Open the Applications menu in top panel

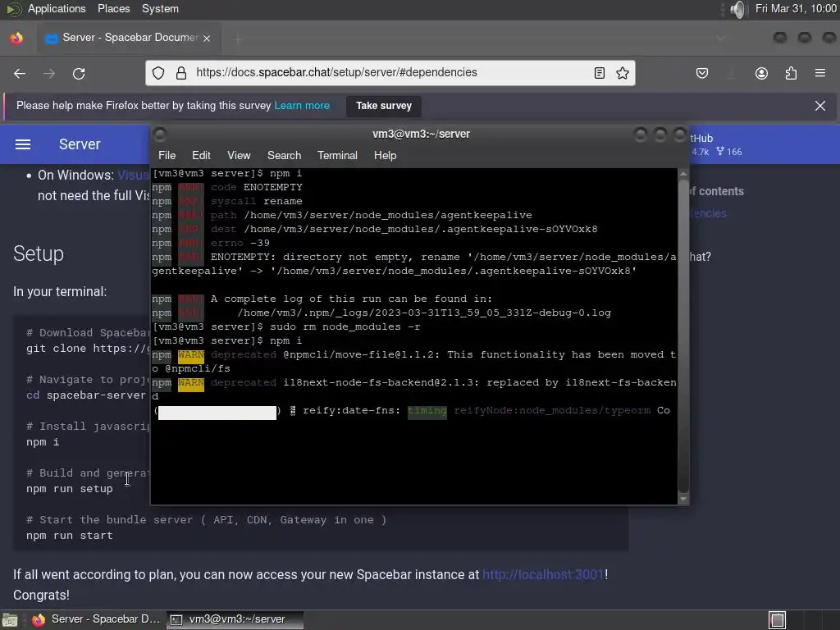(57, 8)
